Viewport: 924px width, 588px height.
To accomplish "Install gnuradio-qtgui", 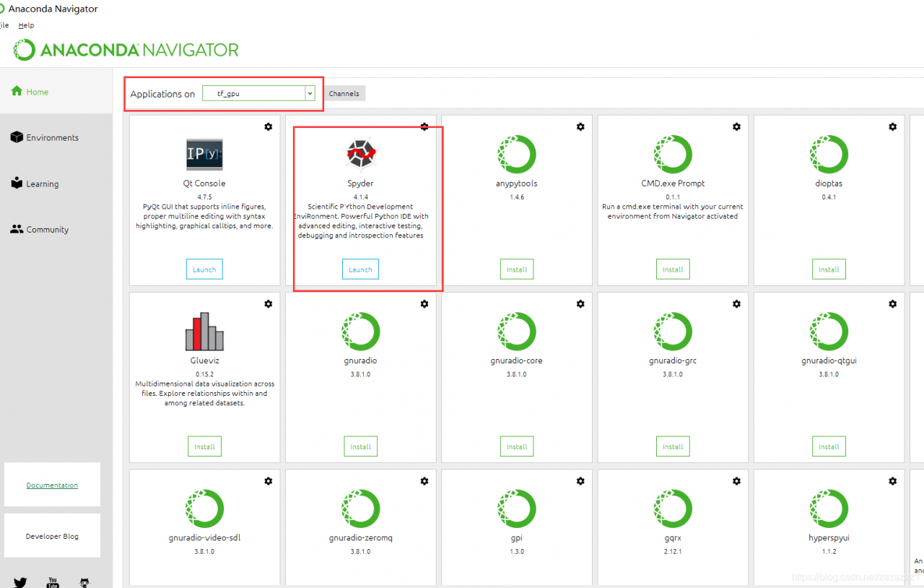I will [x=829, y=446].
